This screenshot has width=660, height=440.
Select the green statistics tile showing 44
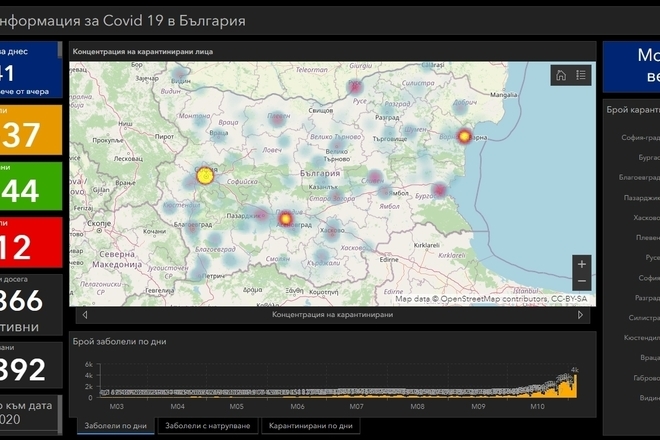[x=30, y=187]
